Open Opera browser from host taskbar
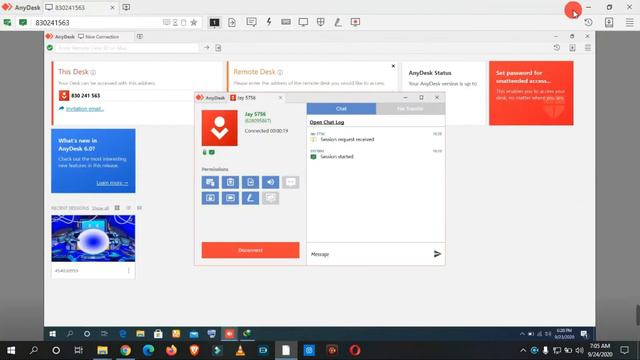The width and height of the screenshot is (640, 360). coord(355,350)
